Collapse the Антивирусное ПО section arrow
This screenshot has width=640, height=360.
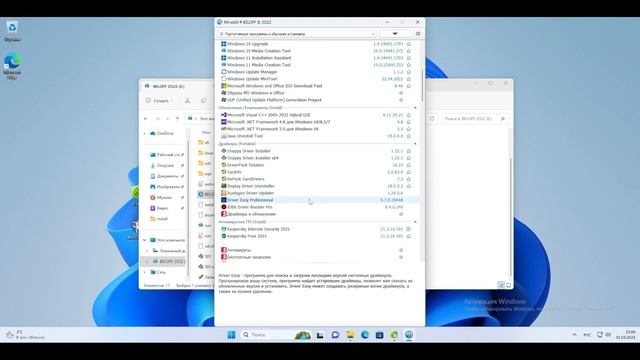point(415,222)
